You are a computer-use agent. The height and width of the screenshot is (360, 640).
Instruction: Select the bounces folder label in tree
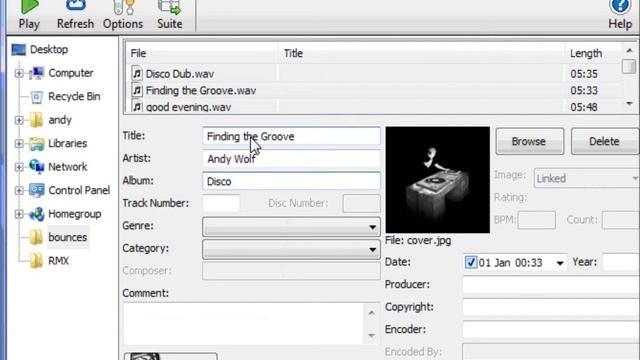pyautogui.click(x=68, y=238)
